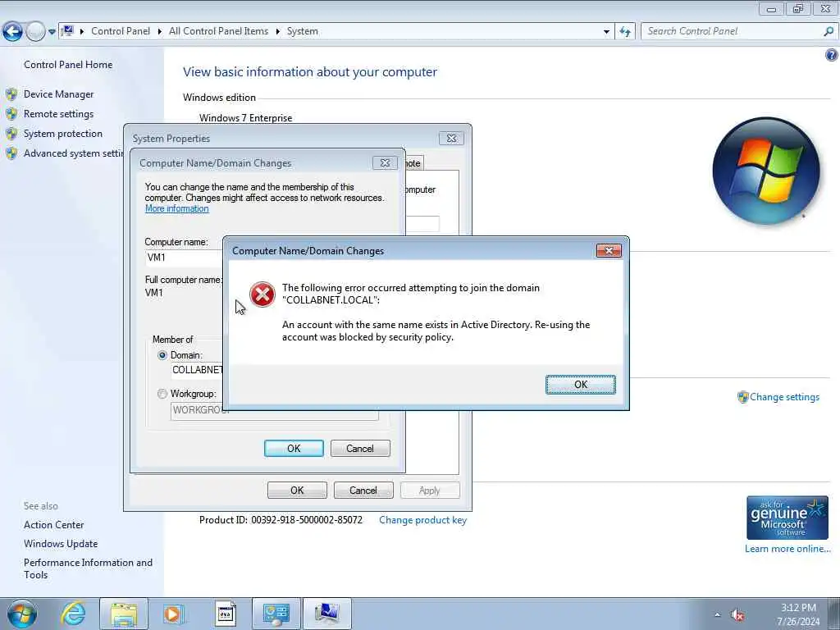Select the Domain radio button
This screenshot has height=630, width=840.
(x=162, y=355)
